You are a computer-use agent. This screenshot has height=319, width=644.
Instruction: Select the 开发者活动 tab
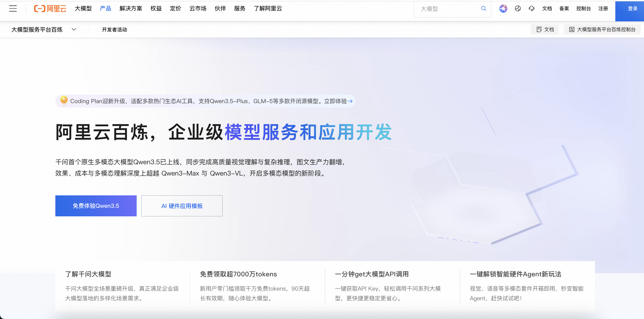click(114, 30)
